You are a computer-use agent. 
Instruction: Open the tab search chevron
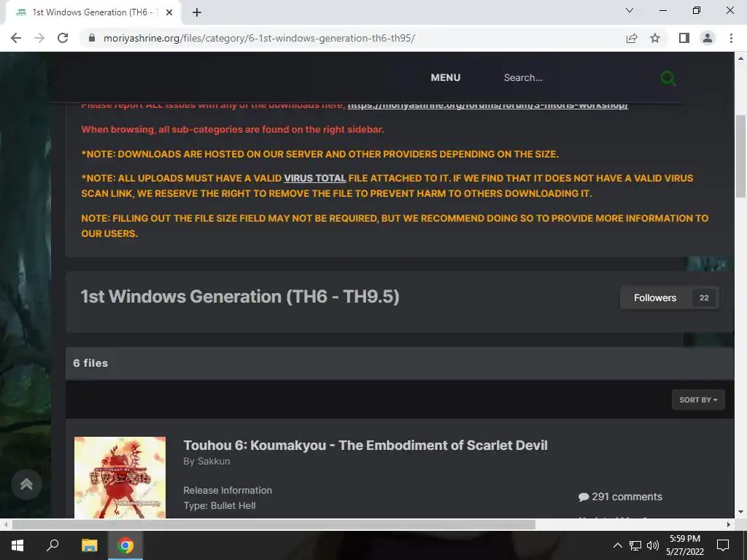click(630, 10)
